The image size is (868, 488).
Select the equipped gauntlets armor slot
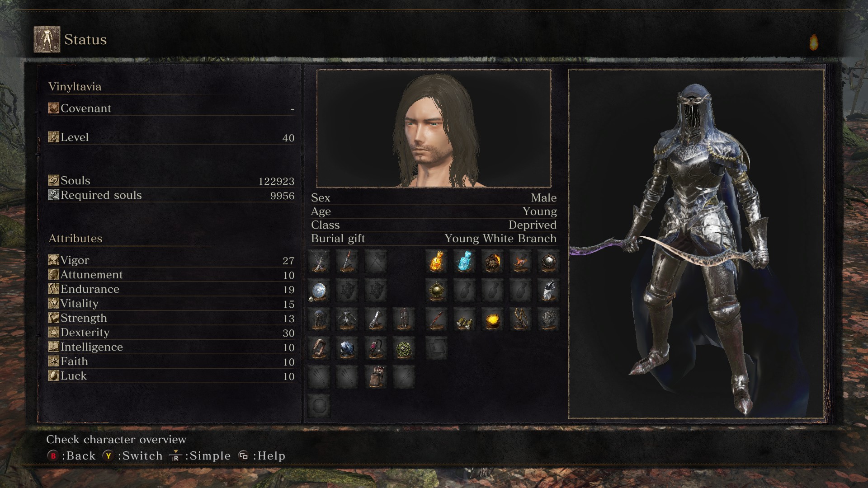point(375,319)
